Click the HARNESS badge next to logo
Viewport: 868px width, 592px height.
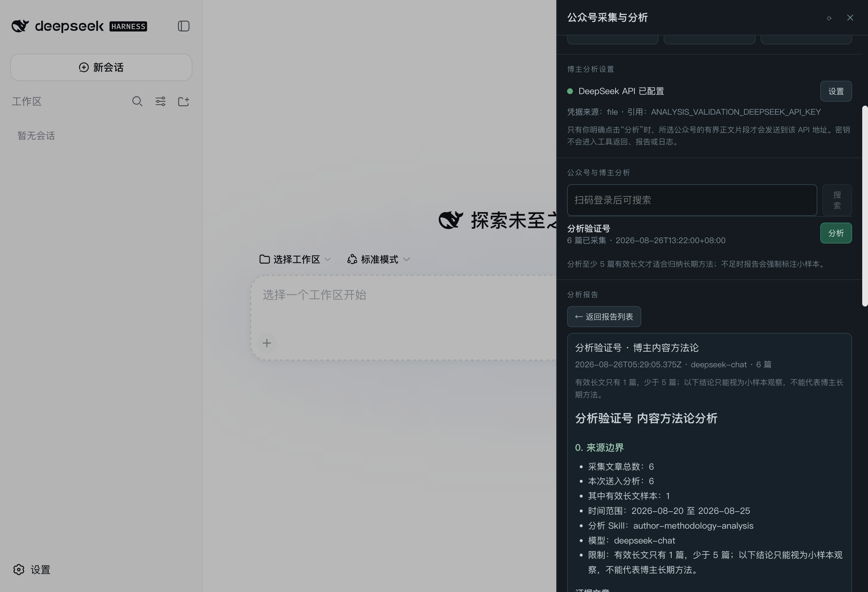click(128, 26)
